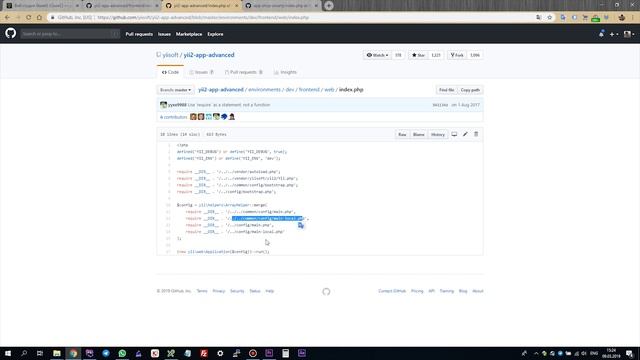Open frontend folder in breadcrumb
Viewport: 640px width, 360px height.
tap(309, 89)
